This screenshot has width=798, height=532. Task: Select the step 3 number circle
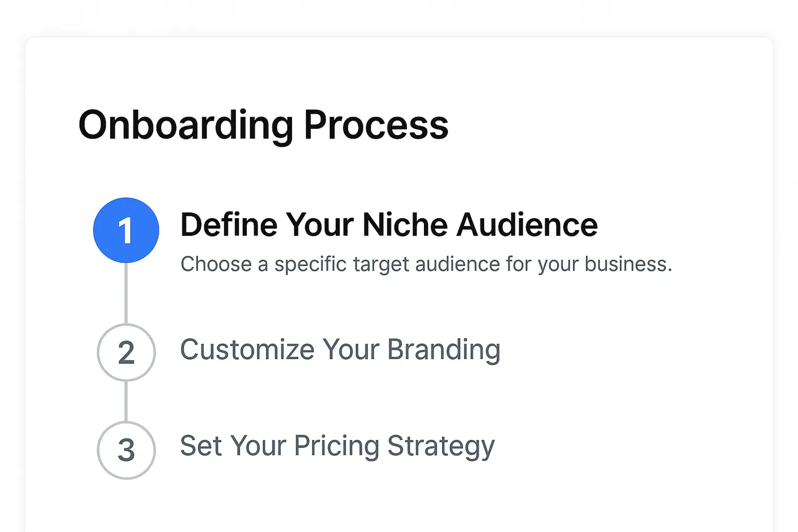[126, 450]
